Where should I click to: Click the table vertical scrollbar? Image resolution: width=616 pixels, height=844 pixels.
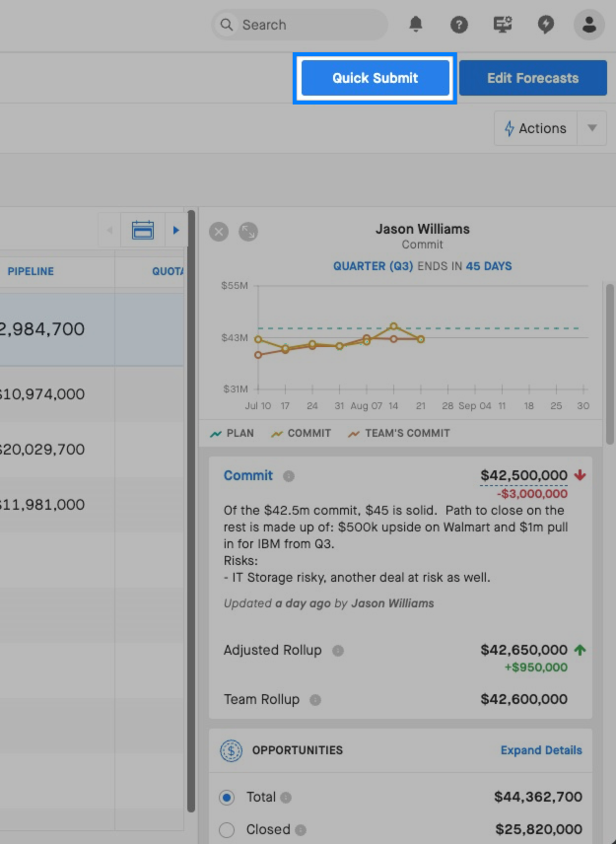[x=191, y=511]
